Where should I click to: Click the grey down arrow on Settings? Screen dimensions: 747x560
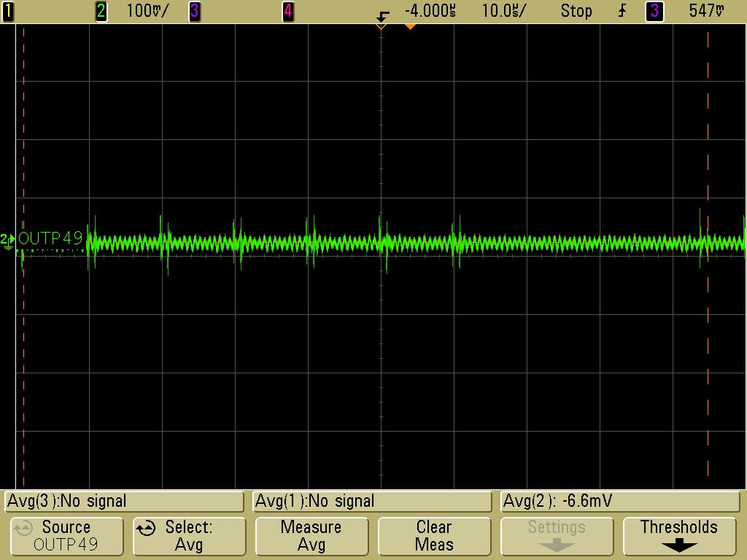[557, 545]
